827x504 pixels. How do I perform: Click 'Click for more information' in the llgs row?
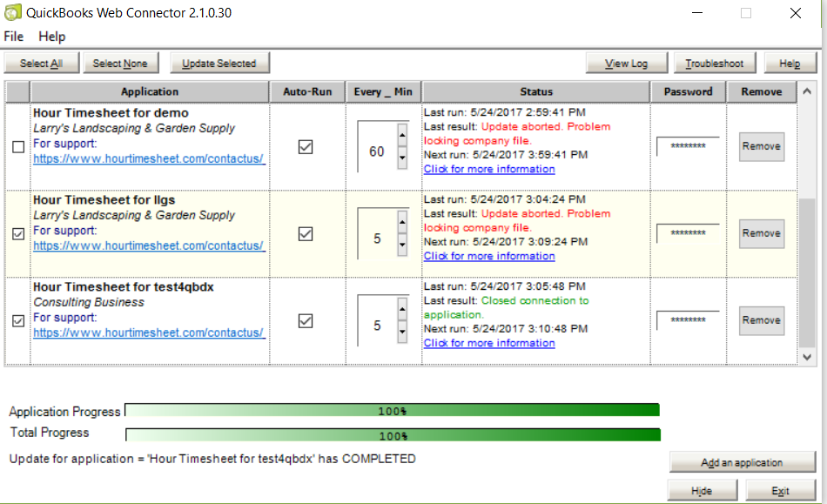pos(488,256)
